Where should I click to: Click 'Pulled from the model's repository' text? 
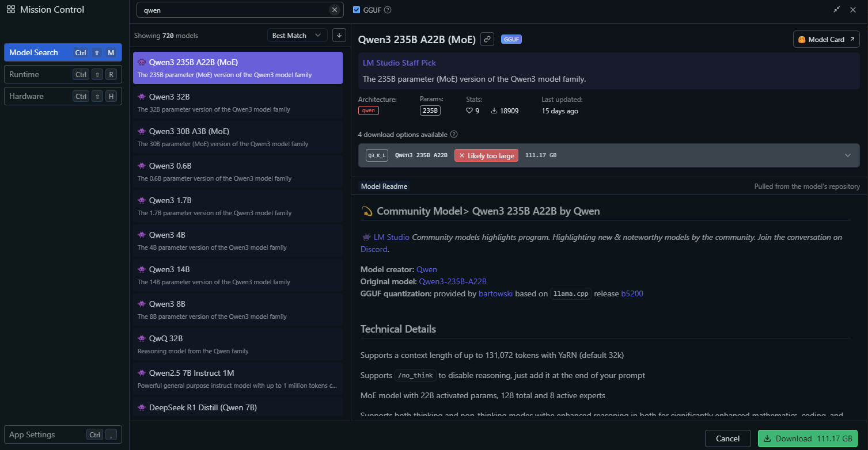tap(807, 186)
